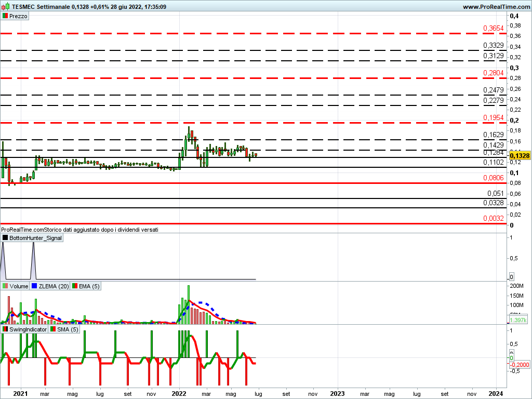Open the BottomHunter_Signal indicator label
Image resolution: width=532 pixels, height=399 pixels.
click(x=35, y=238)
